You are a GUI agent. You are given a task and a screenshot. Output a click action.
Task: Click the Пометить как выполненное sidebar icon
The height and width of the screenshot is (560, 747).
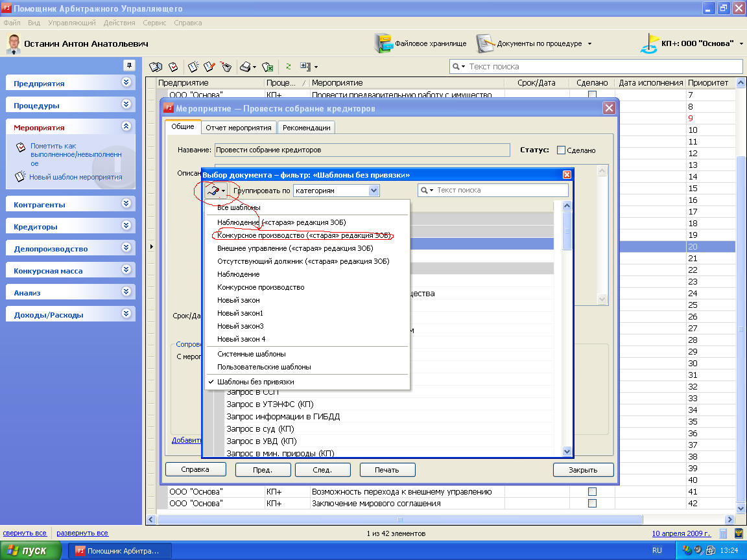coord(21,146)
